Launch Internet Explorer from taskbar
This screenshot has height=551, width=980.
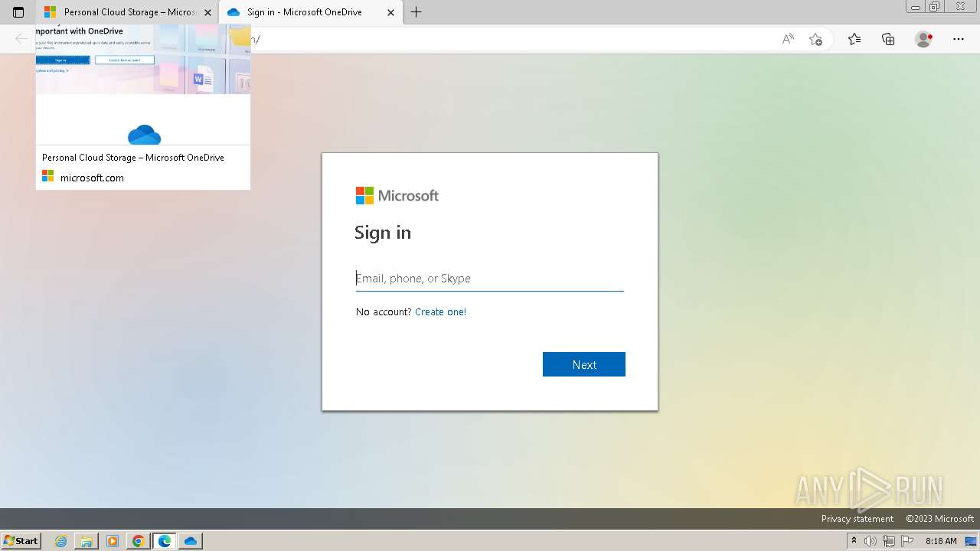coord(61,541)
